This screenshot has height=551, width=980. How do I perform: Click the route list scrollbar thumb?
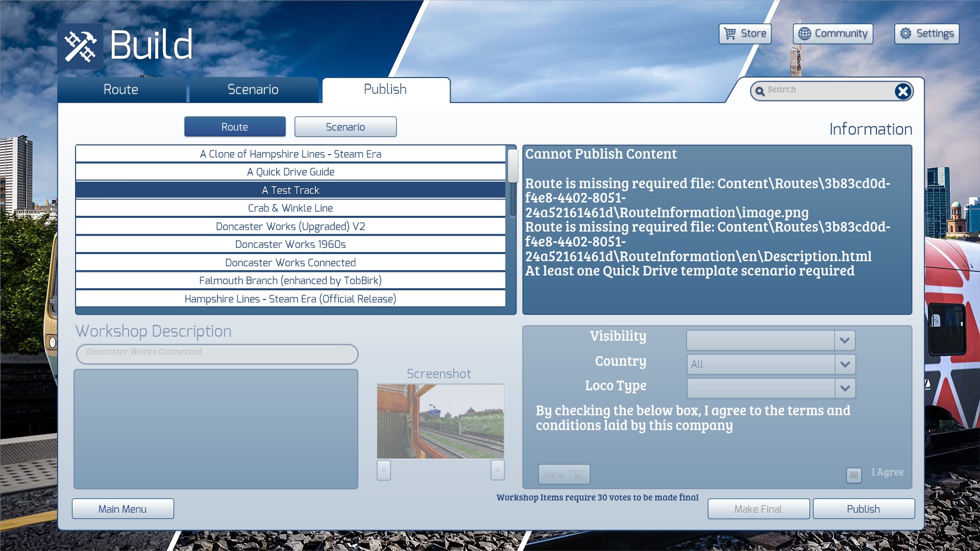(x=513, y=166)
